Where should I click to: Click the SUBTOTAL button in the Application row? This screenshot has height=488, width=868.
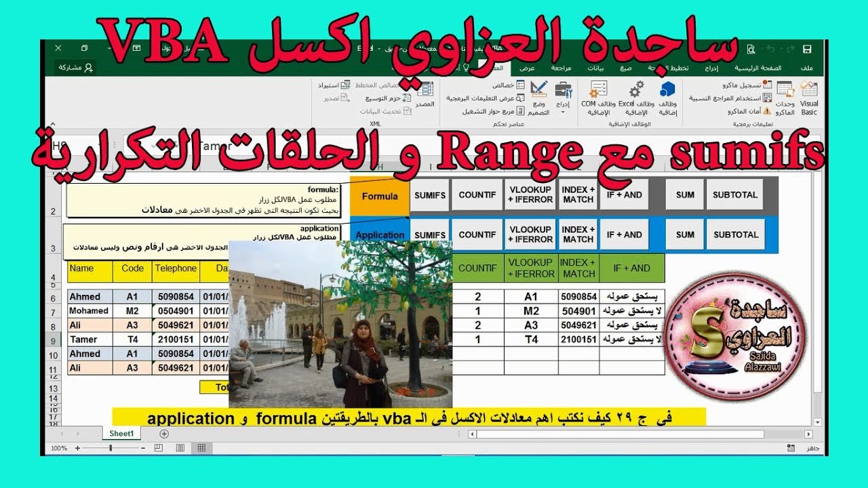point(735,235)
